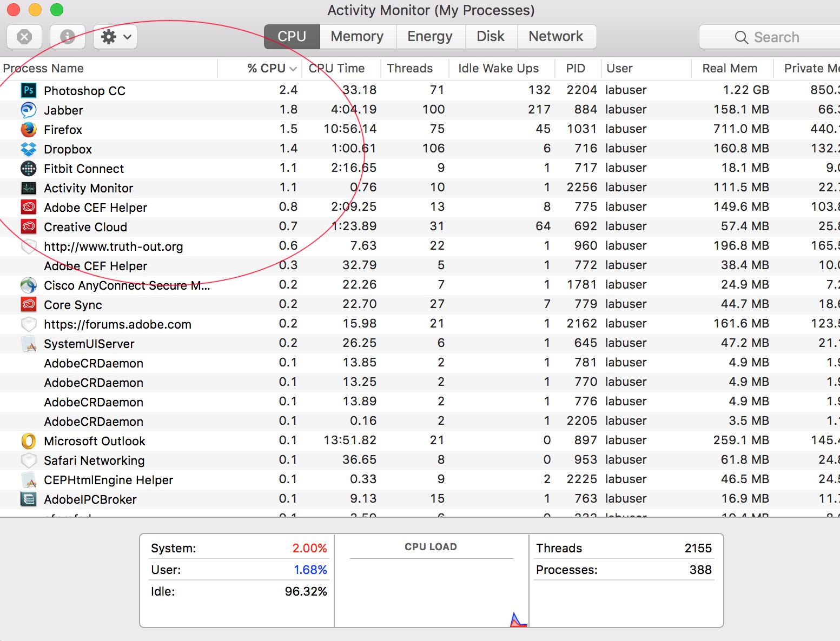This screenshot has width=840, height=641.
Task: Click the shield icon for truth-out.org process
Action: (x=29, y=246)
